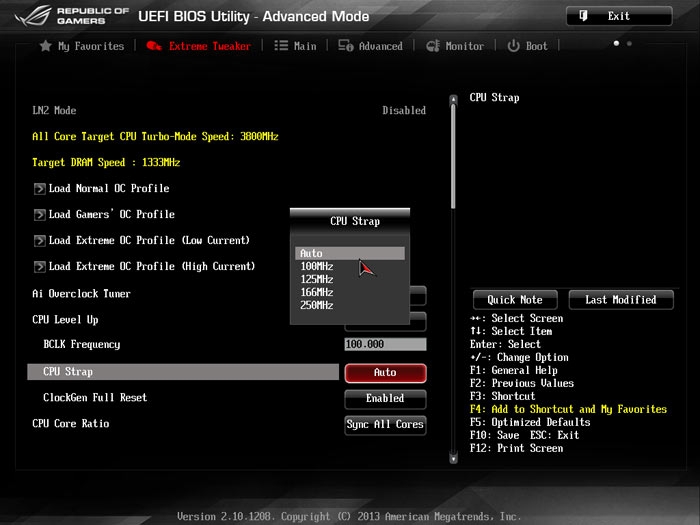This screenshot has height=525, width=700.
Task: Click the Boot power icon
Action: click(x=513, y=46)
